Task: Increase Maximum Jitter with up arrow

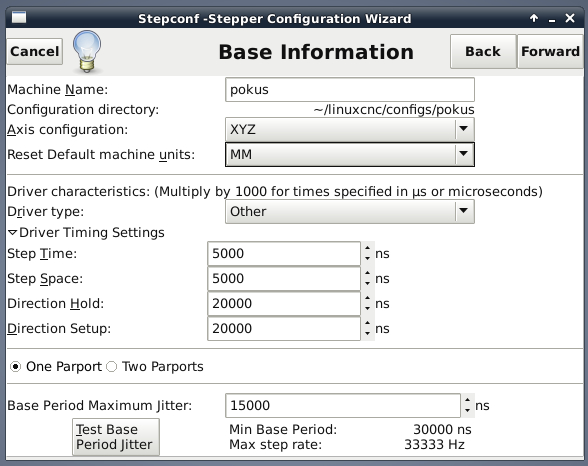Action: (467, 400)
